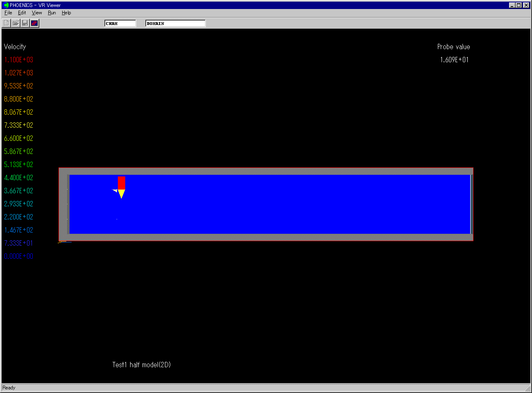Minimize the VR Viewer window
The width and height of the screenshot is (532, 393).
(512, 5)
